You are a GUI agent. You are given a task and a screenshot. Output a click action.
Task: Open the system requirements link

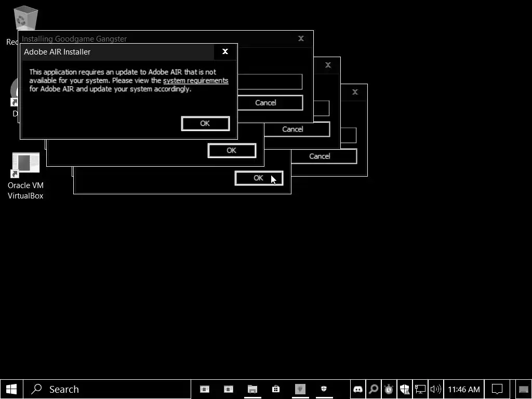point(195,81)
